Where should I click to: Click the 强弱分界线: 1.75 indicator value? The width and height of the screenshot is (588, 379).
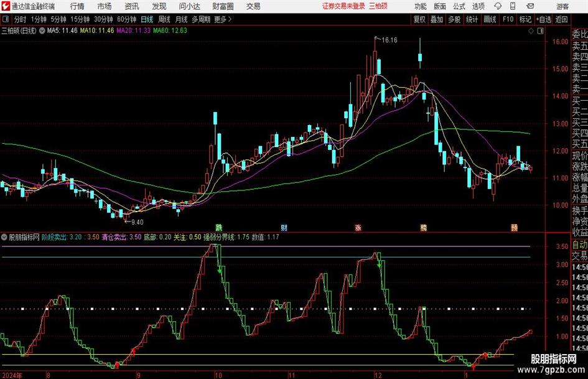tap(226, 237)
